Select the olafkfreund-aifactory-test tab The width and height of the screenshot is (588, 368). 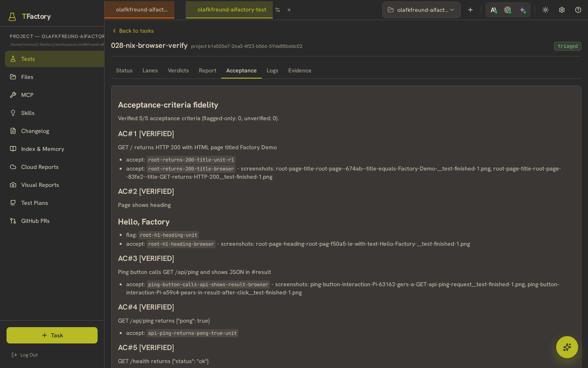[x=229, y=10]
